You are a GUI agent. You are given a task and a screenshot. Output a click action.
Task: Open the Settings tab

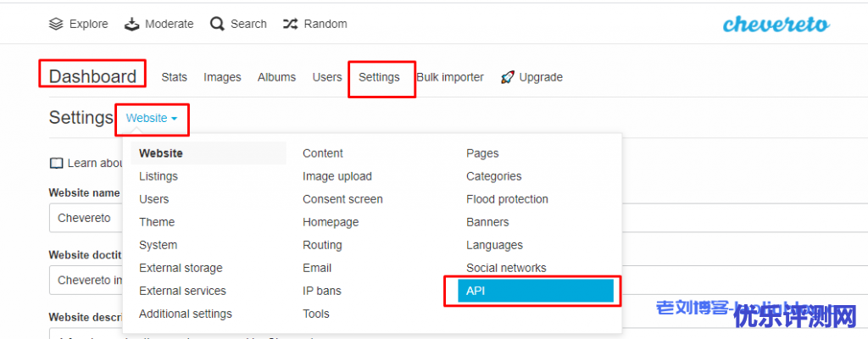[x=379, y=77]
